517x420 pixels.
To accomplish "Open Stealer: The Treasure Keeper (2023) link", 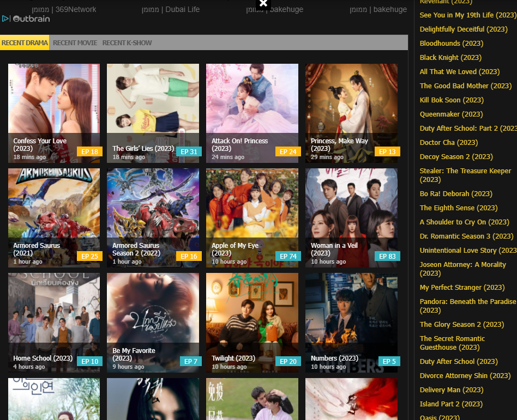I will tap(465, 175).
